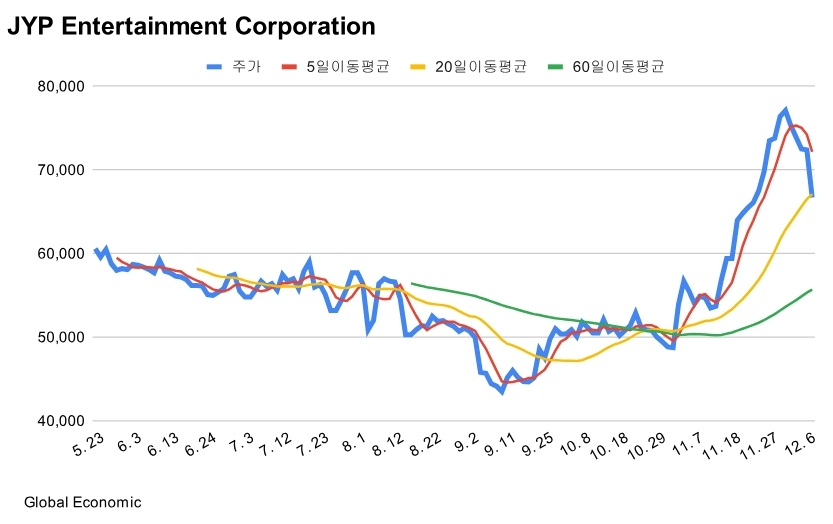Click the 10.29 date label

click(x=647, y=446)
